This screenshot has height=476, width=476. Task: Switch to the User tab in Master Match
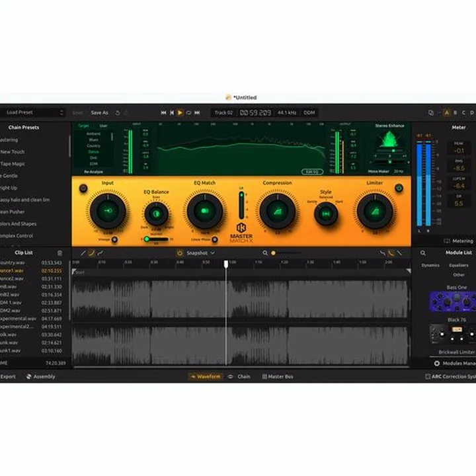104,126
